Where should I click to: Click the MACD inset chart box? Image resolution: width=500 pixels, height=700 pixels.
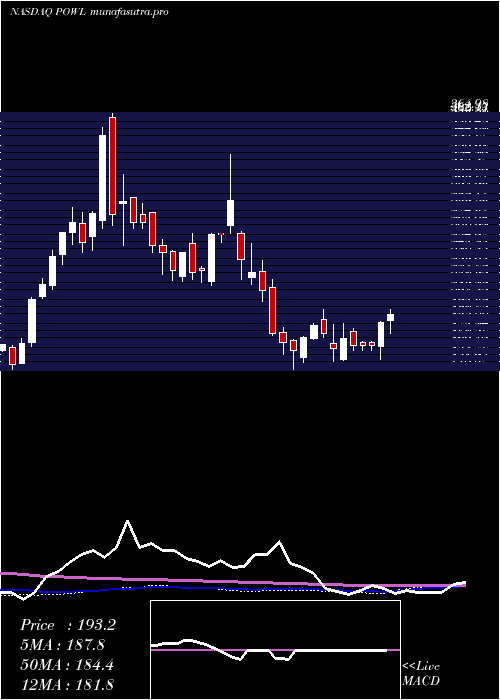[x=275, y=650]
